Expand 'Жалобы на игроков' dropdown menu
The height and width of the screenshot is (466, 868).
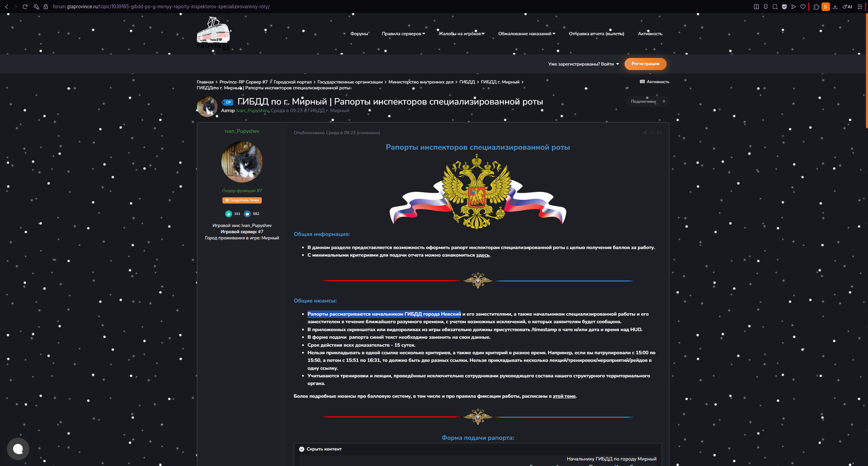(x=461, y=34)
